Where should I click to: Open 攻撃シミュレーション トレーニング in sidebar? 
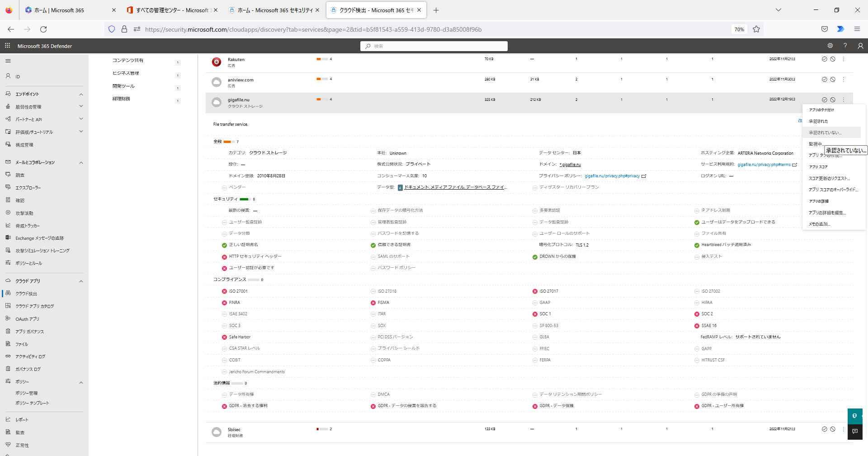pyautogui.click(x=42, y=251)
